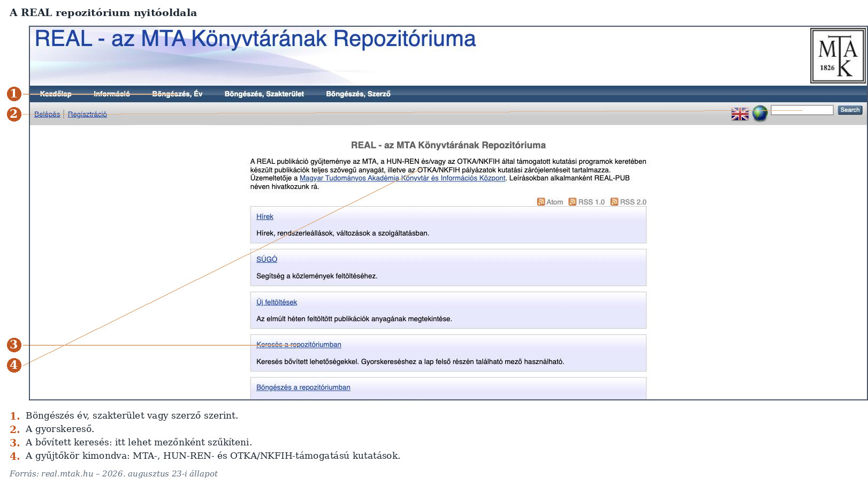Screen dimensions: 868x485
Task: Click the caption 'A gyorskereső.'
Action: pyautogui.click(x=60, y=429)
